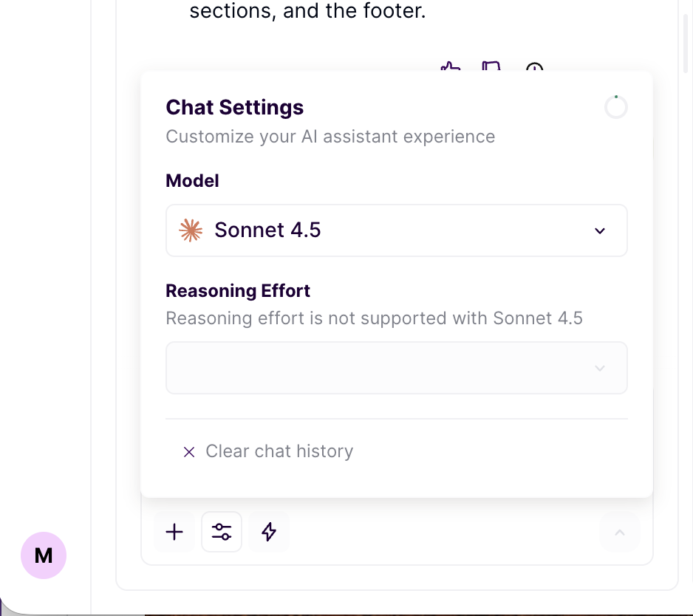Click the plus icon in the chat toolbar

pos(174,532)
